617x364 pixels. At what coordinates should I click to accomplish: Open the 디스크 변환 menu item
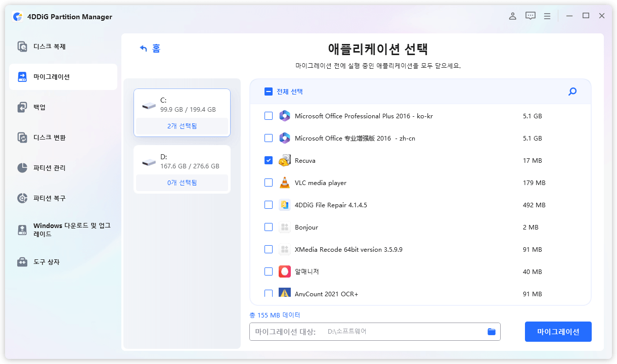pyautogui.click(x=63, y=138)
